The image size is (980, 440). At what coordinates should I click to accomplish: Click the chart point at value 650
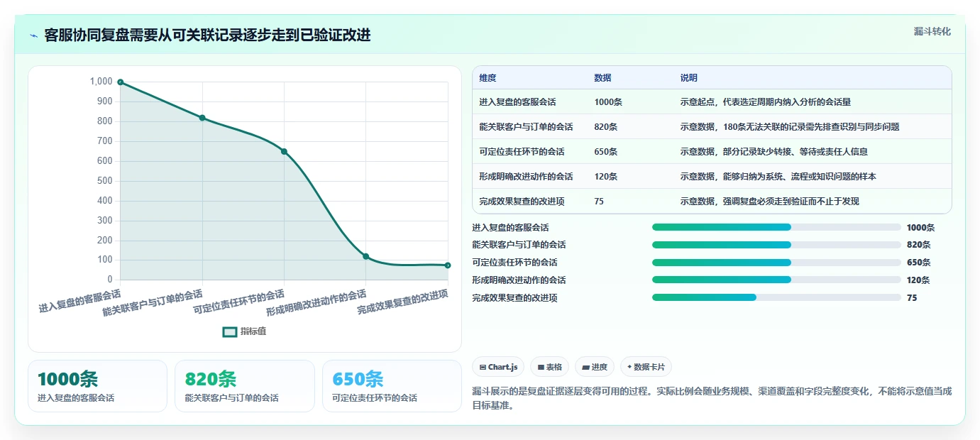[x=284, y=151]
